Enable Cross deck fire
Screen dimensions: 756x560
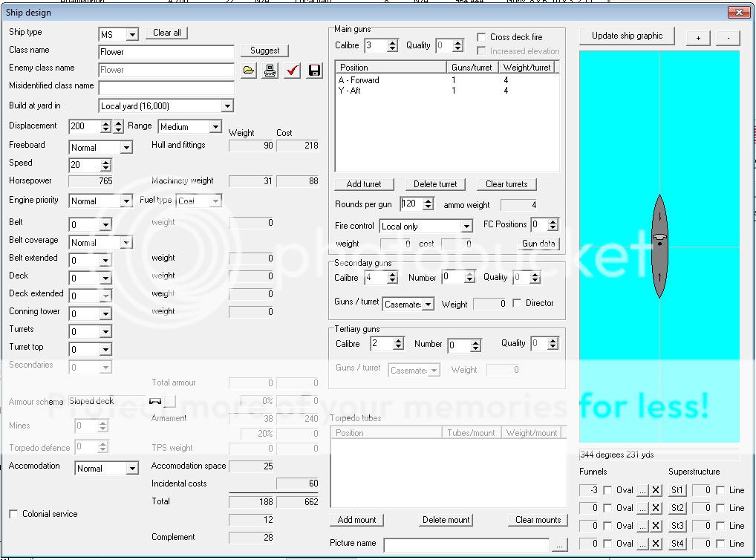481,37
